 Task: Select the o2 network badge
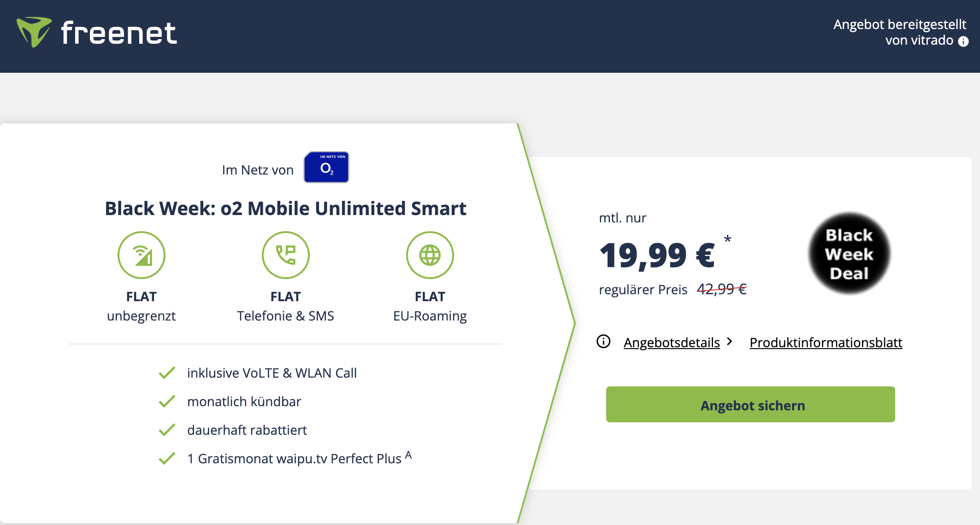[326, 167]
